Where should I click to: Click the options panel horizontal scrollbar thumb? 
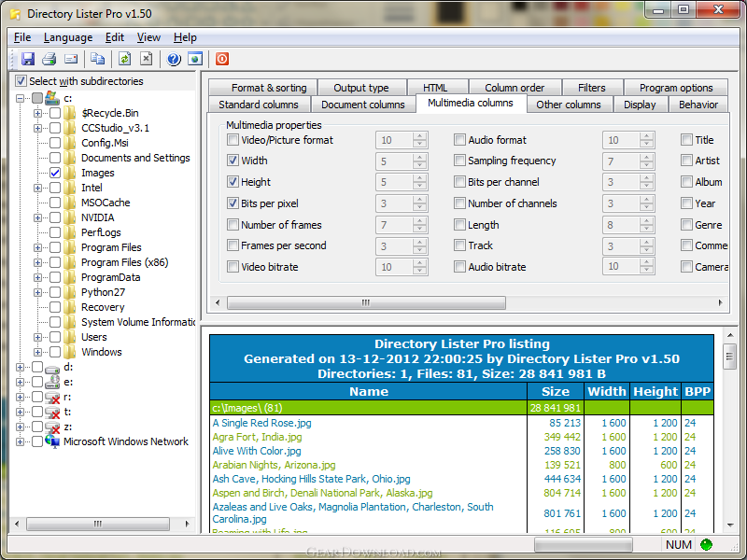tap(366, 302)
